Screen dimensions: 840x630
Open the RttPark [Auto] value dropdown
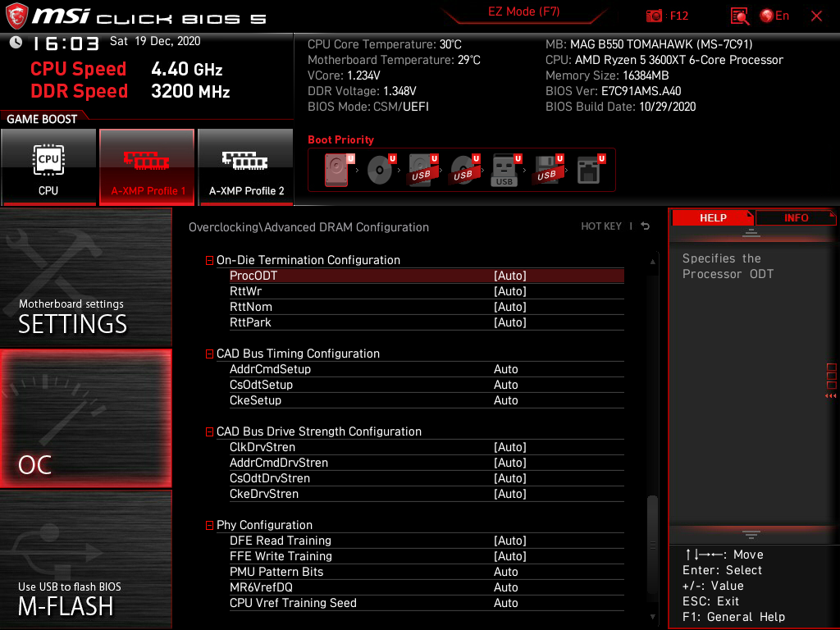tap(510, 322)
